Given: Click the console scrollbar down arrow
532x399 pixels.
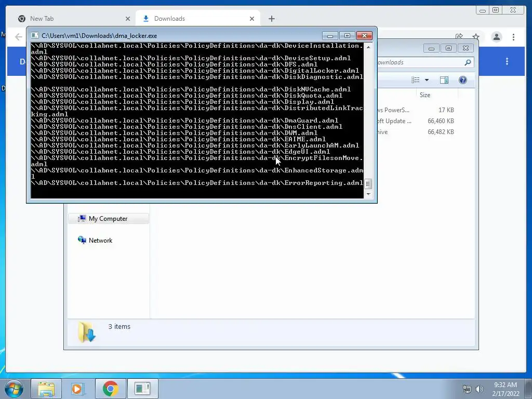Looking at the screenshot, I should [368, 194].
